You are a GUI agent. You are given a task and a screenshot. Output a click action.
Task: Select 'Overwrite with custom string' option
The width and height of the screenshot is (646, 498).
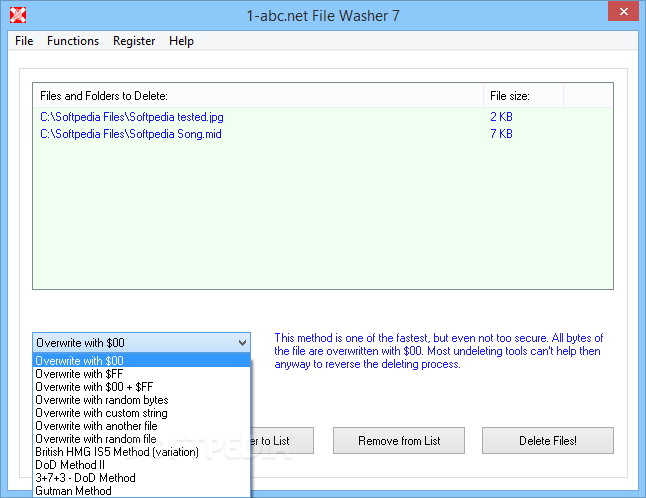coord(141,413)
